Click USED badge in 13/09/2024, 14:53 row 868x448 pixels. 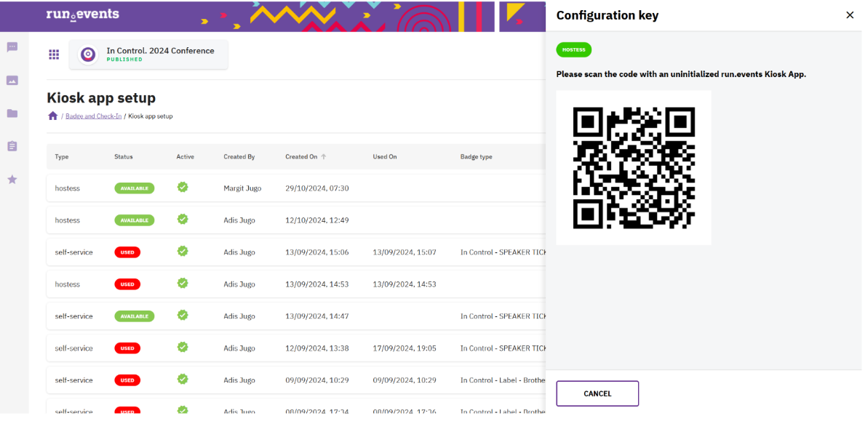[x=127, y=284]
